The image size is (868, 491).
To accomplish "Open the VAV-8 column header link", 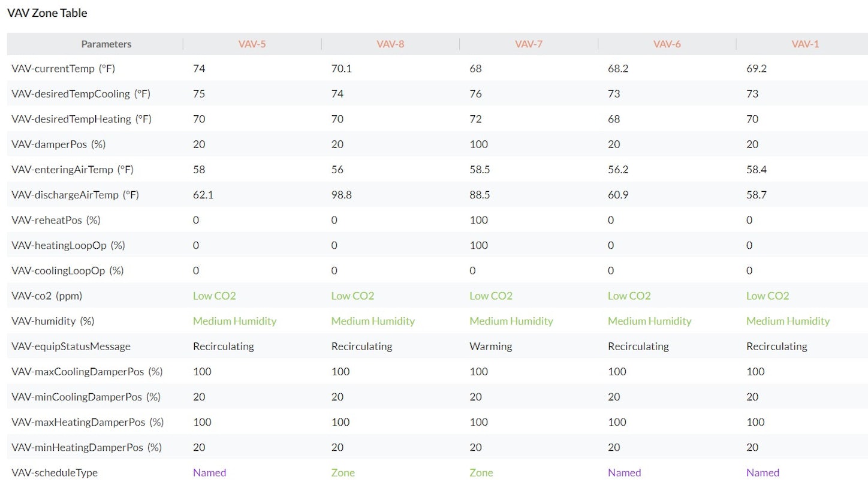I will pos(390,44).
